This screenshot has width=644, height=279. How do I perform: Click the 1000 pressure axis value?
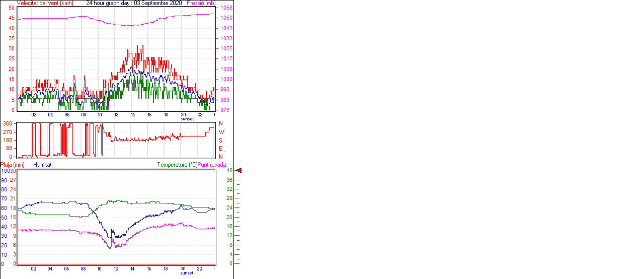[x=226, y=79]
